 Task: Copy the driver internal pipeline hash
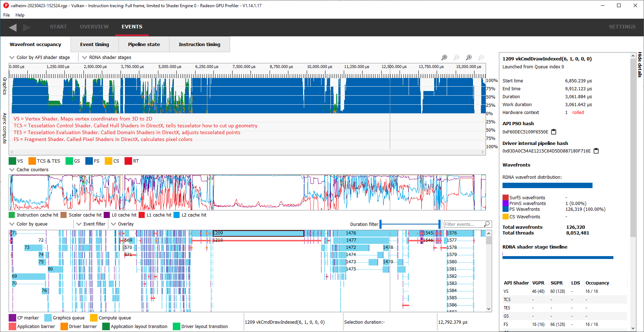pyautogui.click(x=596, y=151)
